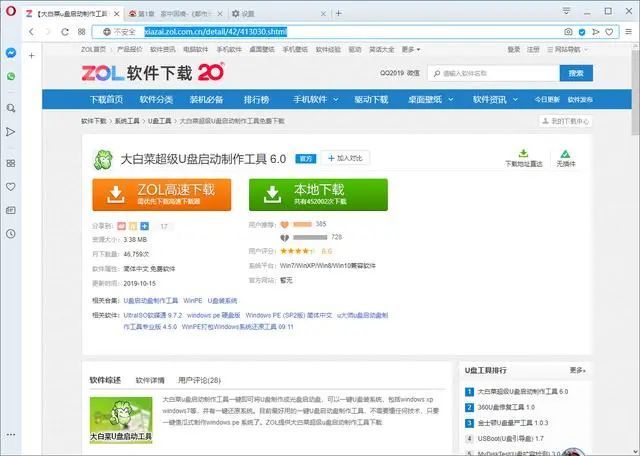Image resolution: width=640 pixels, height=456 pixels.
Task: Open 软件分类 in the blue navigation bar
Action: tap(156, 99)
